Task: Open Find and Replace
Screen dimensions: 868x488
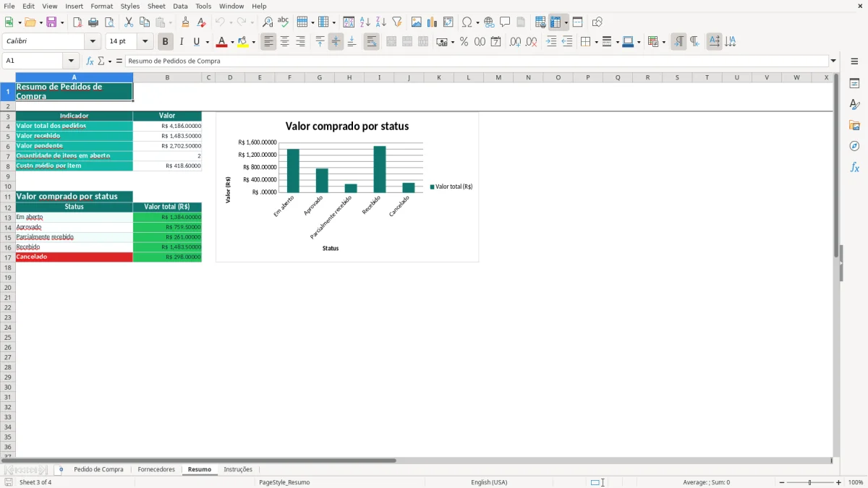Action: click(x=268, y=22)
